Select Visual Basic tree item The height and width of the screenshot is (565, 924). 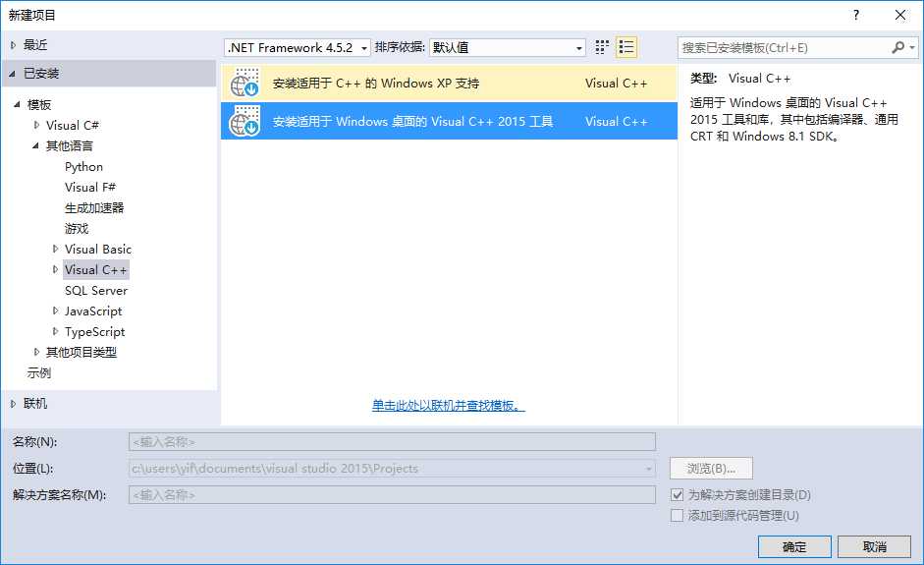pyautogui.click(x=98, y=250)
